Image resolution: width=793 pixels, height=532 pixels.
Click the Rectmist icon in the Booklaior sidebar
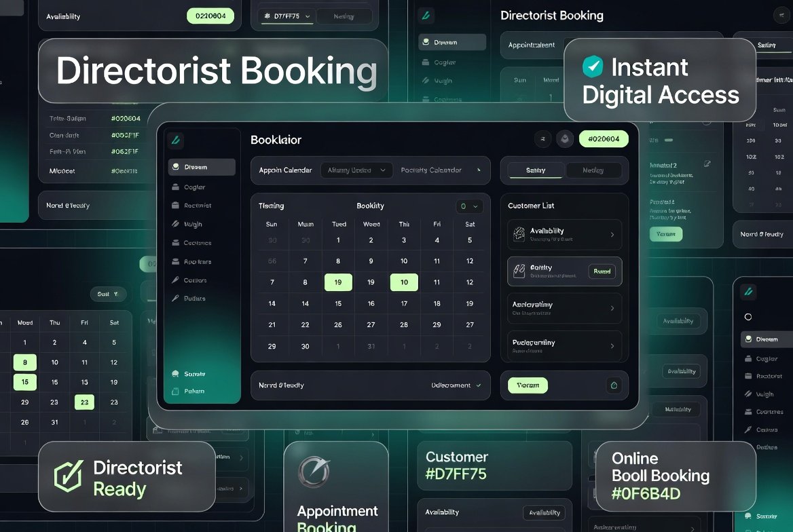[175, 206]
